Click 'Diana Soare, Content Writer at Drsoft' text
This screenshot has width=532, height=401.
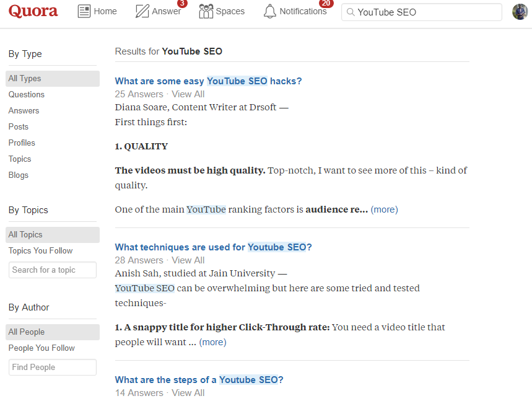(x=196, y=107)
